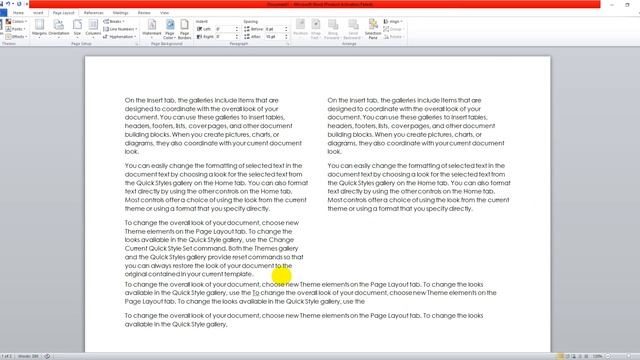640x360 pixels.
Task: Click the word count in status bar
Action: click(x=28, y=356)
